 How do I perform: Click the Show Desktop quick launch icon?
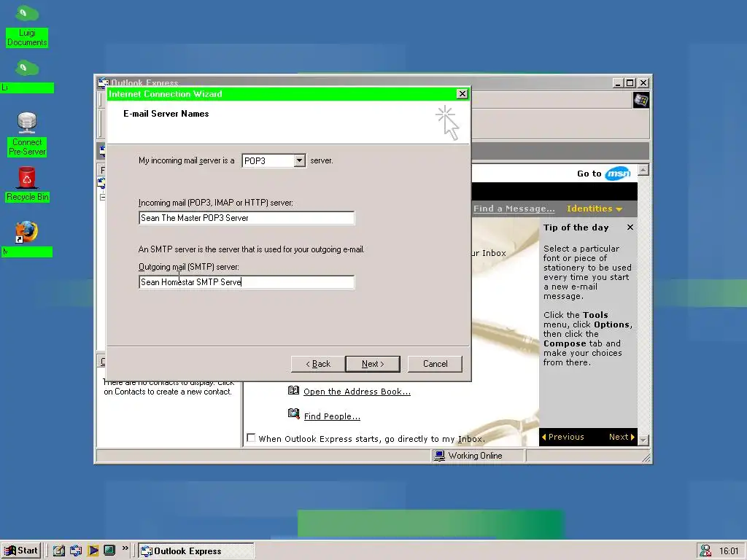click(x=59, y=551)
